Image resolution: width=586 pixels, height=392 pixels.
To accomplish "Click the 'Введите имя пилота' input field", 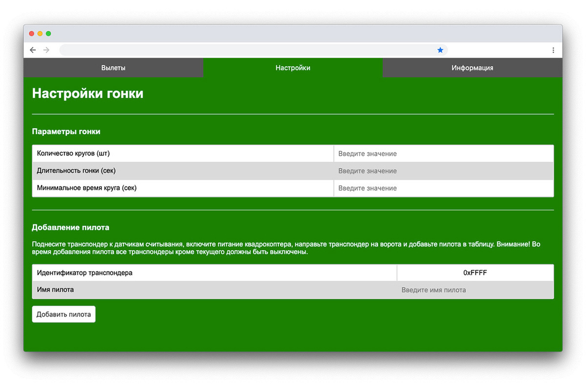I will tap(475, 290).
